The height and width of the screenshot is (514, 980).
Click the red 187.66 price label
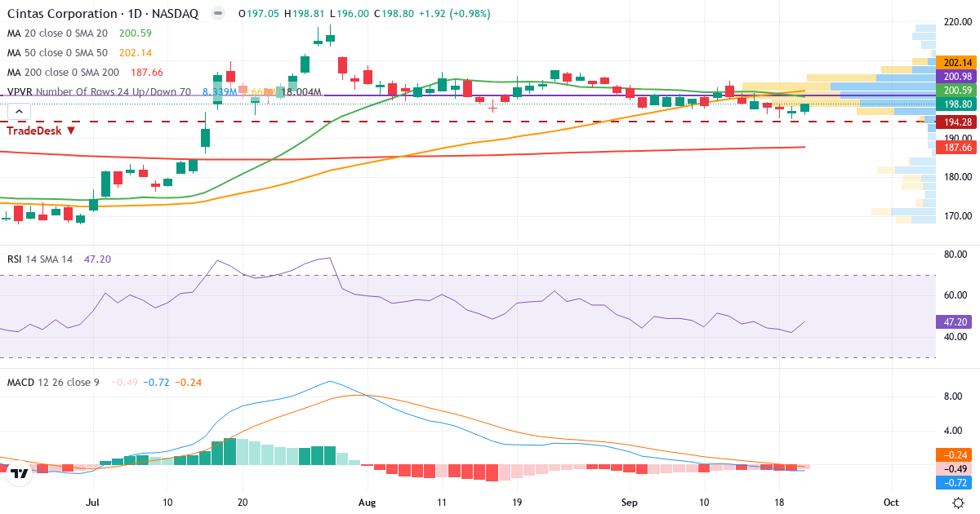[956, 148]
